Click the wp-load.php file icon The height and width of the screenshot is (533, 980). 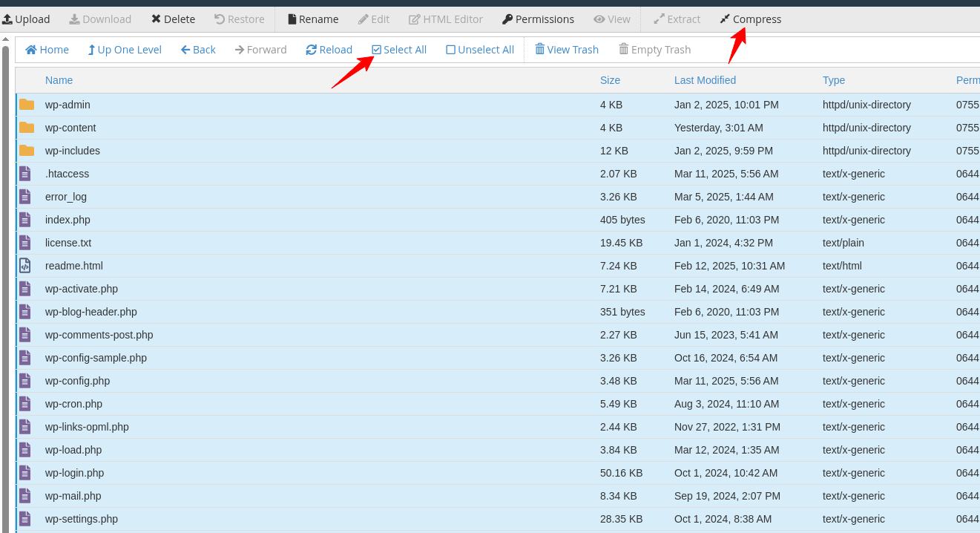25,450
